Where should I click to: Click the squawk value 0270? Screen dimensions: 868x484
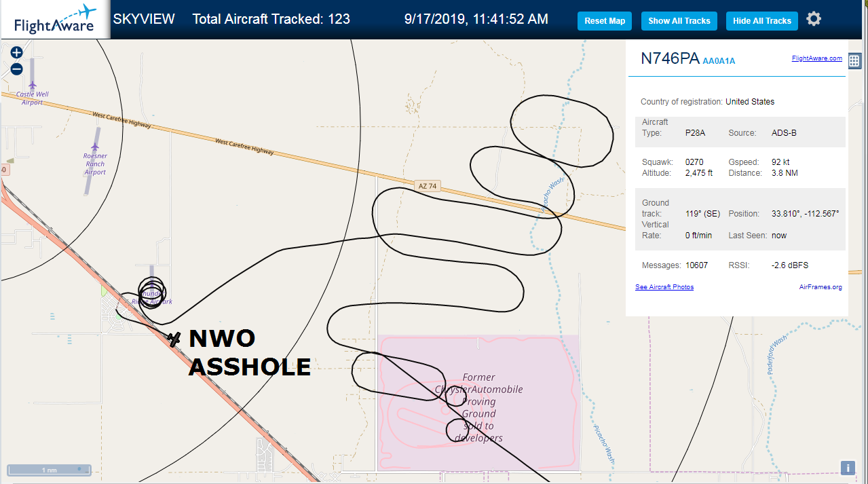(694, 162)
